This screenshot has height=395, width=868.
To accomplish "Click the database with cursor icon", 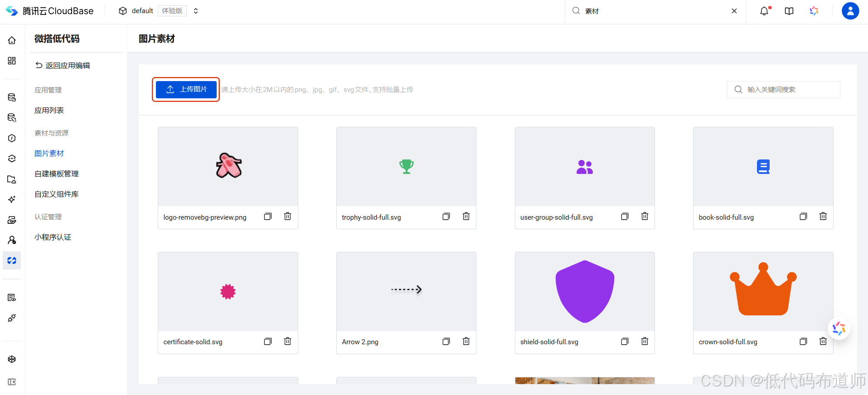I will [12, 118].
